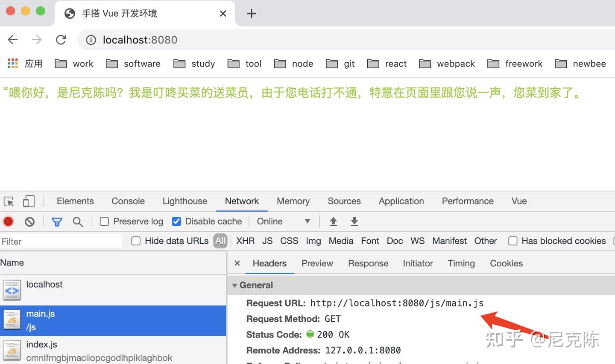This screenshot has width=615, height=364.
Task: Click the export HAR file icon
Action: point(354,221)
